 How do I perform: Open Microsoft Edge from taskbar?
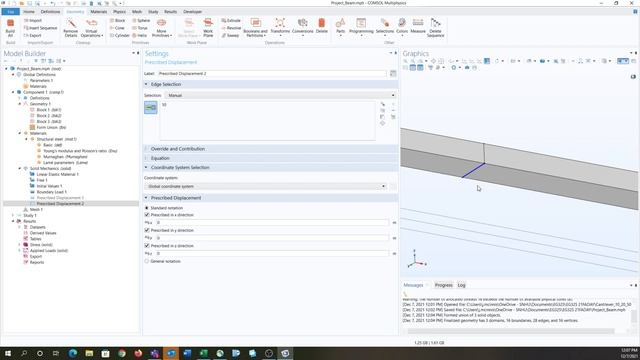[73, 353]
